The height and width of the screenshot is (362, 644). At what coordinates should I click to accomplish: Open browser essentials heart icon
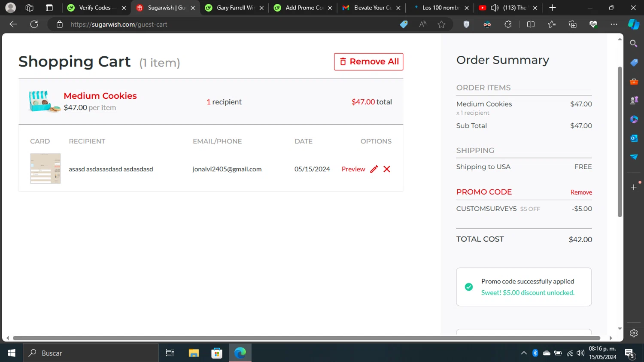pos(593,24)
